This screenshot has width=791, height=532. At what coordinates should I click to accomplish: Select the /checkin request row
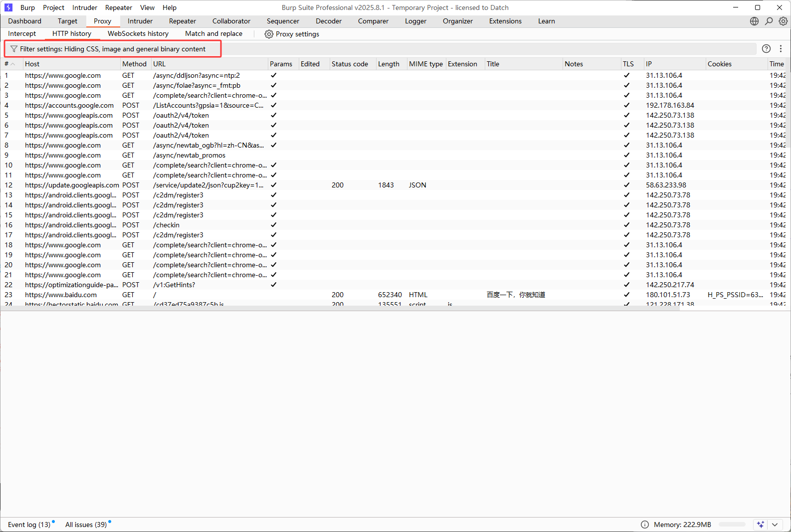pos(394,225)
